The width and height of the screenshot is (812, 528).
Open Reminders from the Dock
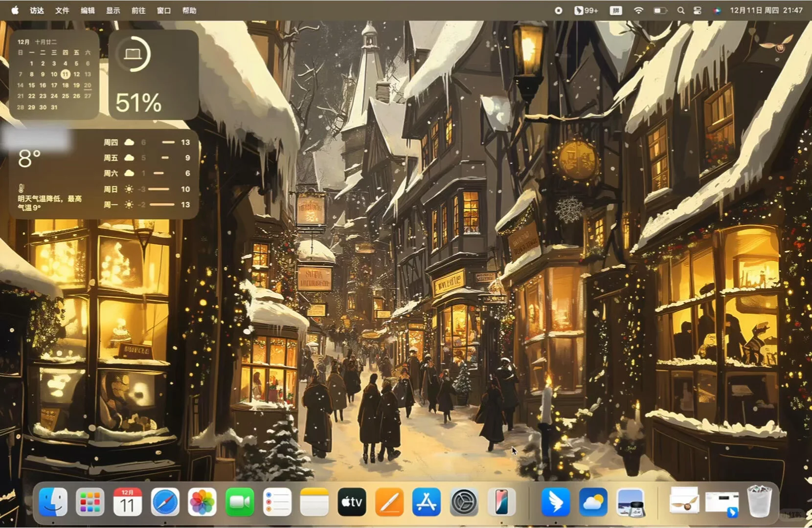tap(277, 502)
